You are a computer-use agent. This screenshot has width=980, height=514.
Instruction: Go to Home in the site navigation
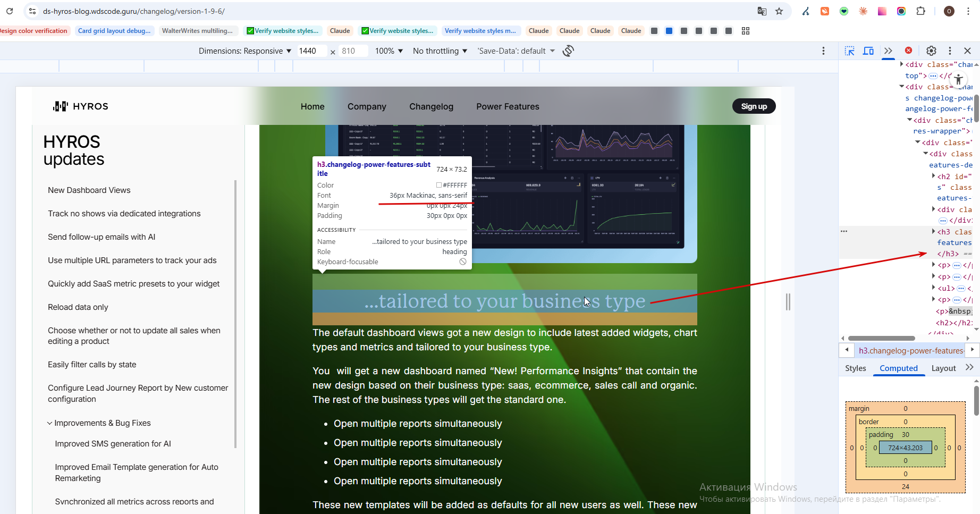click(312, 106)
